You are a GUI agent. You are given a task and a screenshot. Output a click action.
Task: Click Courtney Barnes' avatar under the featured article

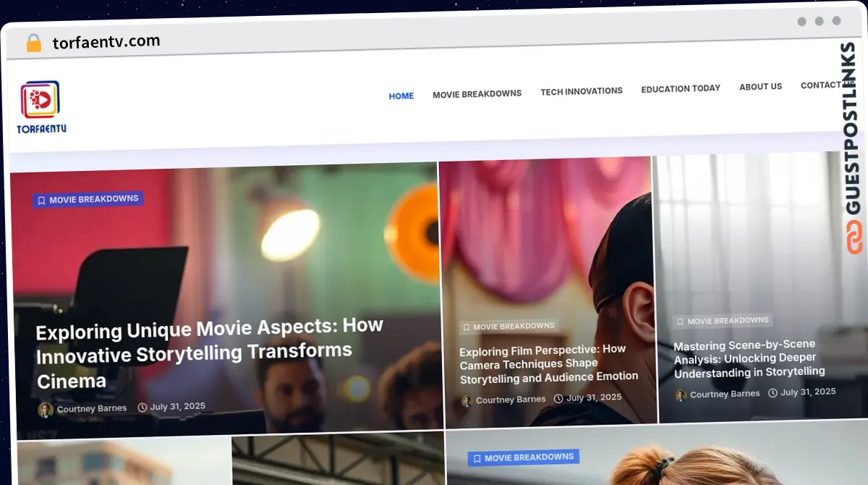46,408
